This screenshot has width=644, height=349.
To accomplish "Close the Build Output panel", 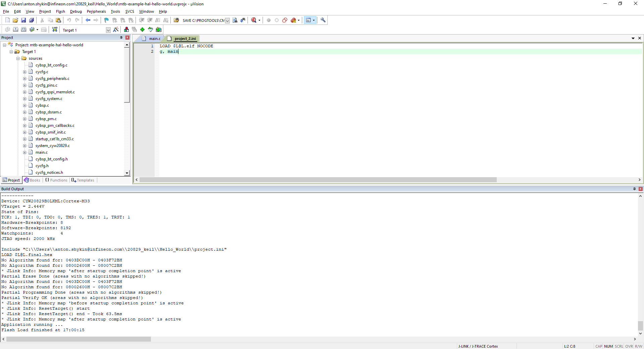I will (x=640, y=189).
